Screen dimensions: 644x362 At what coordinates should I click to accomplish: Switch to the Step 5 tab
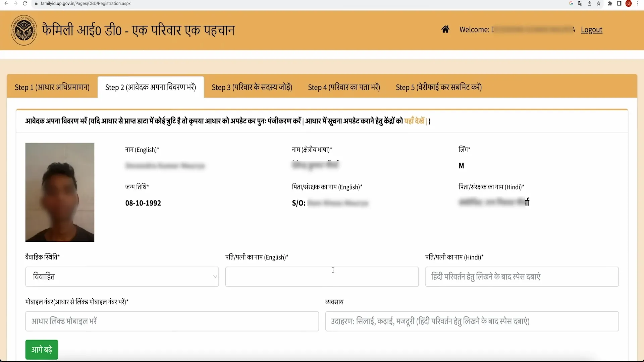coord(439,87)
